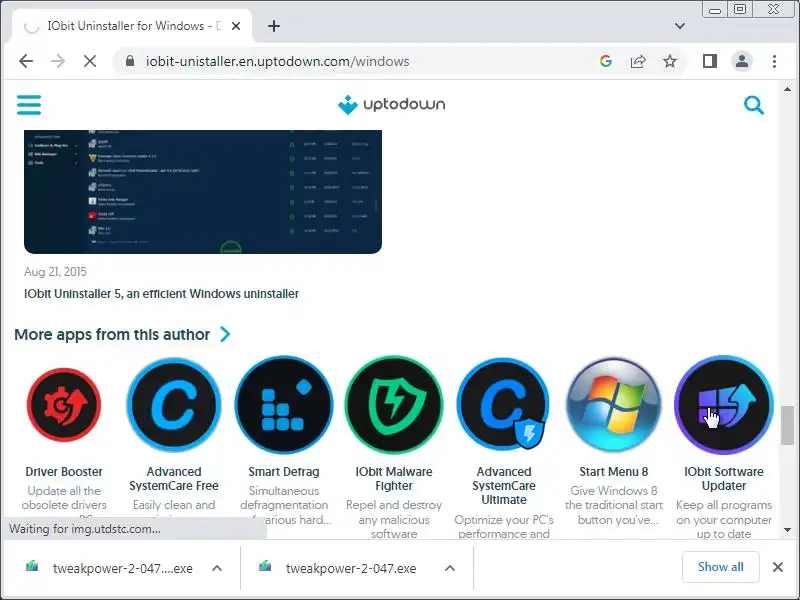800x600 pixels.
Task: Select the IObit Uninstaller for Windows tab
Action: (x=132, y=26)
